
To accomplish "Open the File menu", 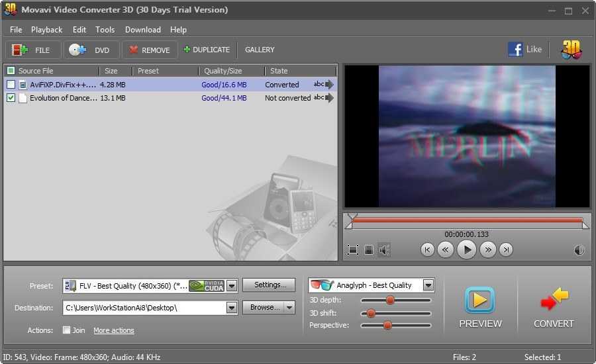I will point(16,30).
